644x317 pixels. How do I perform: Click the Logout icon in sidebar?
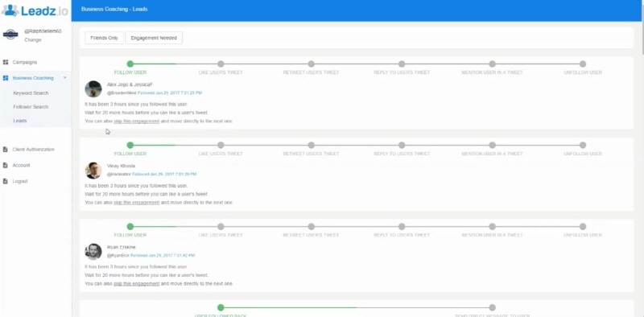pyautogui.click(x=6, y=181)
